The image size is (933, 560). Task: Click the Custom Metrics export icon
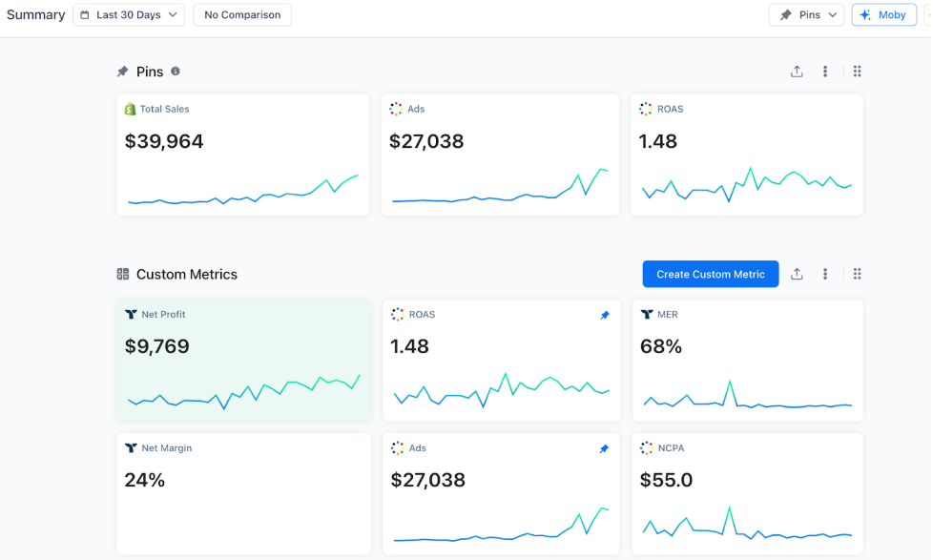(797, 275)
